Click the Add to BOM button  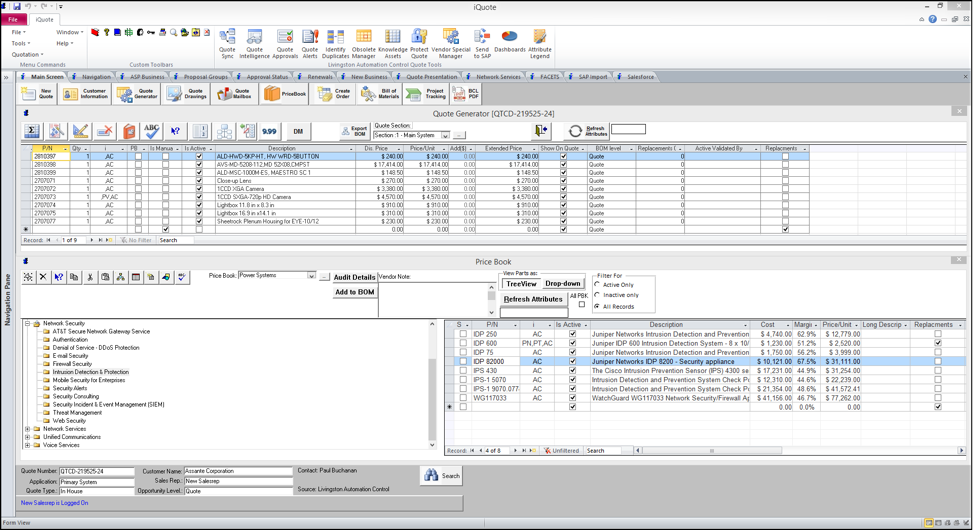[x=354, y=292]
